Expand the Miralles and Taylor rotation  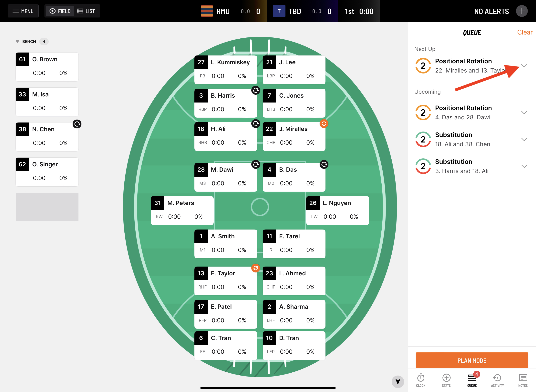click(524, 66)
